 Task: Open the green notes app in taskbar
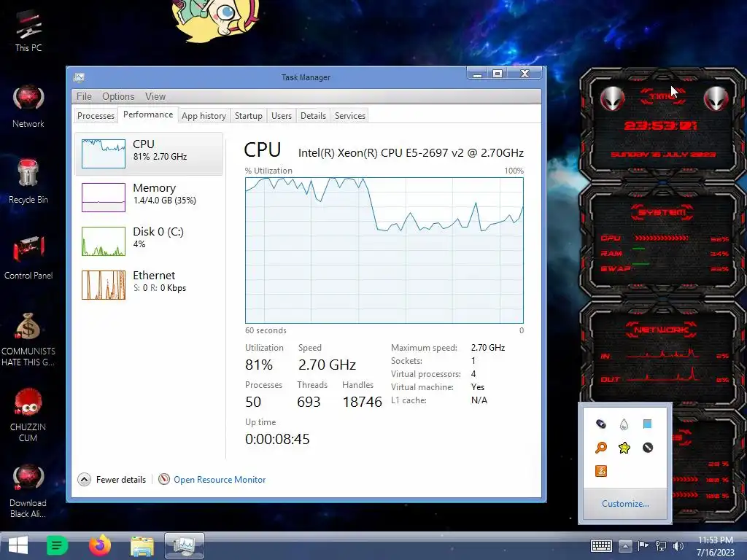(x=57, y=545)
